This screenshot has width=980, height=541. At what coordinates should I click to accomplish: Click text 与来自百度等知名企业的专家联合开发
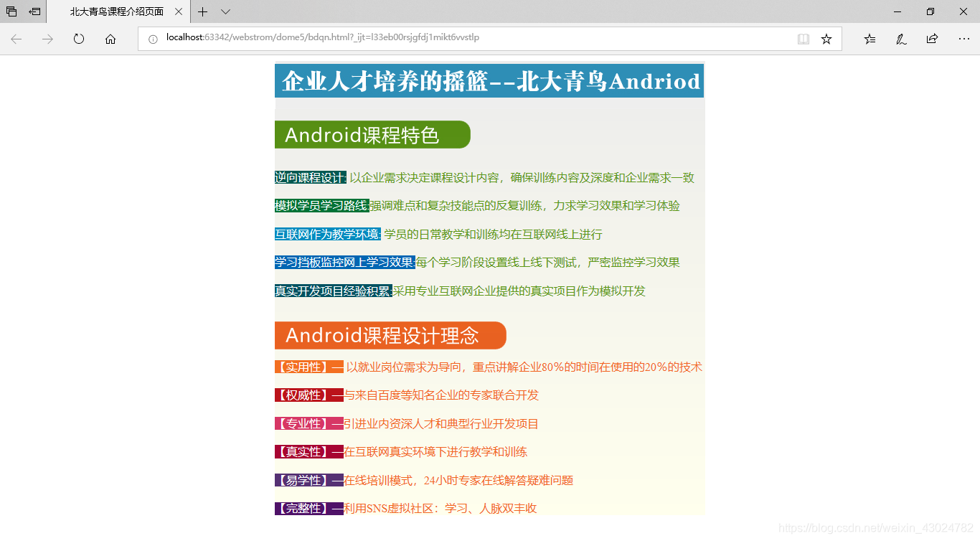[441, 395]
